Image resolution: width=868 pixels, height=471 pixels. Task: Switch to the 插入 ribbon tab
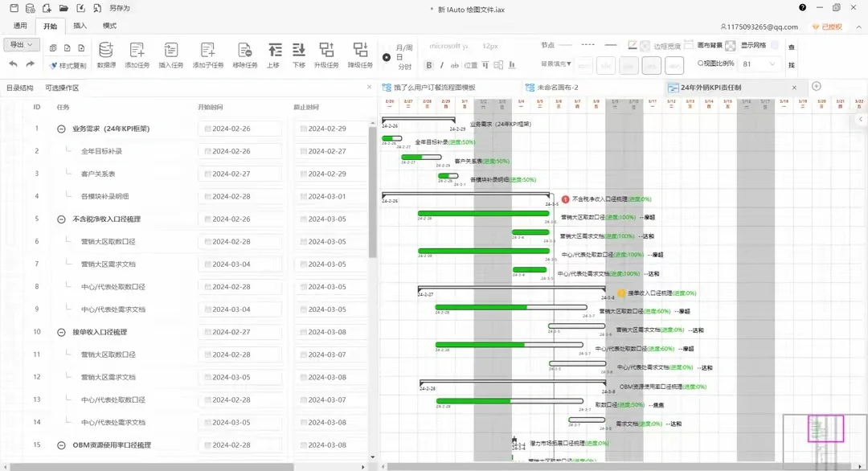tap(80, 26)
